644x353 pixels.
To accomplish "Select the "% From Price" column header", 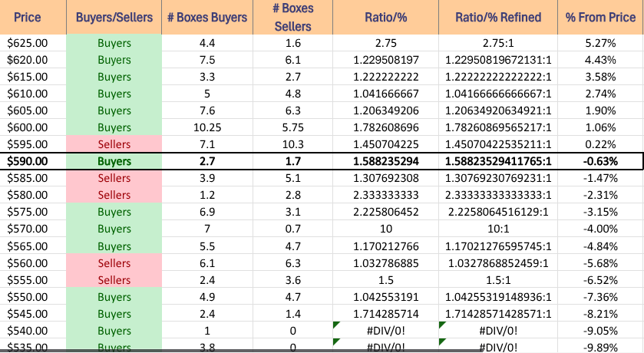I will click(600, 17).
